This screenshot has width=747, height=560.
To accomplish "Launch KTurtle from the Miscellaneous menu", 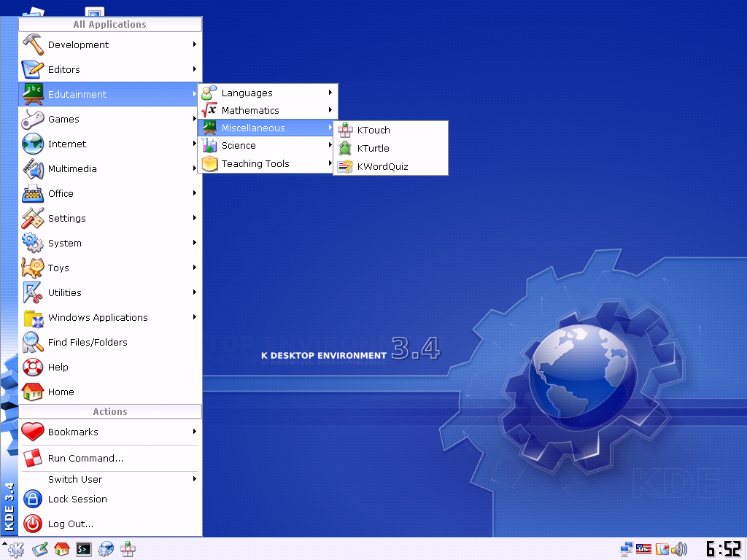I will (391, 148).
